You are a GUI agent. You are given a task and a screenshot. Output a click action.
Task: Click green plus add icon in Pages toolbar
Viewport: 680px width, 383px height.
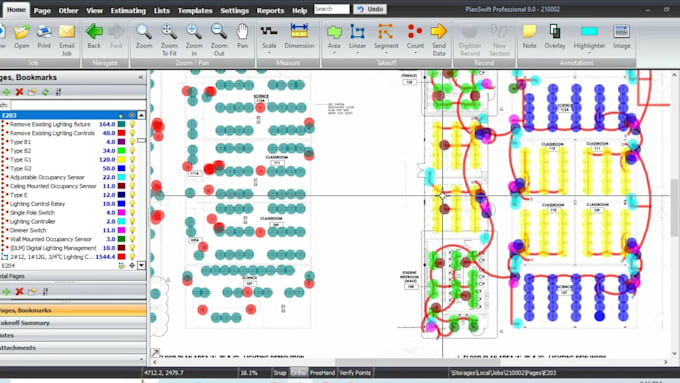coord(6,92)
